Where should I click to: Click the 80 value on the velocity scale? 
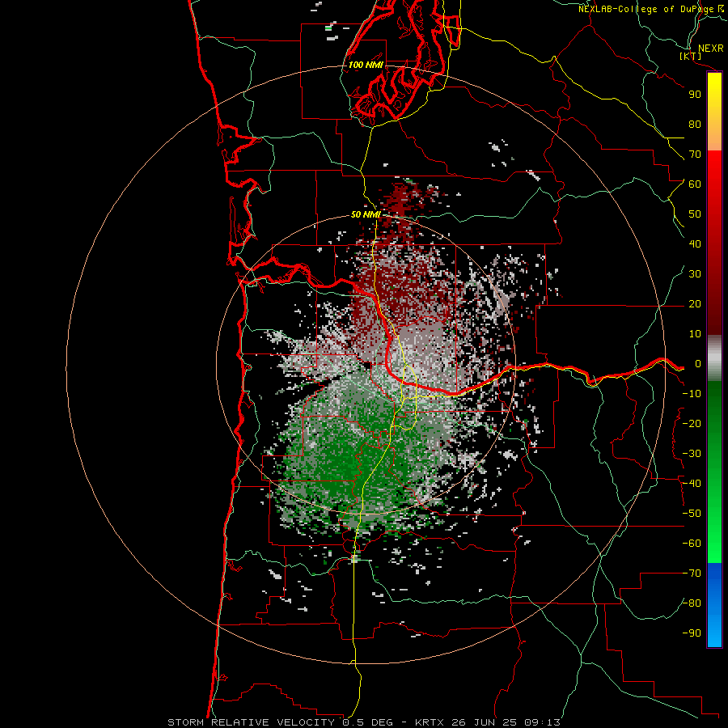695,125
